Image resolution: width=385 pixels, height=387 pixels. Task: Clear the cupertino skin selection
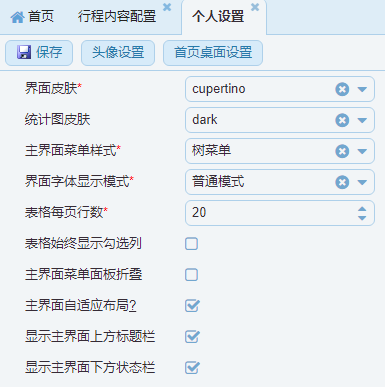(x=342, y=89)
